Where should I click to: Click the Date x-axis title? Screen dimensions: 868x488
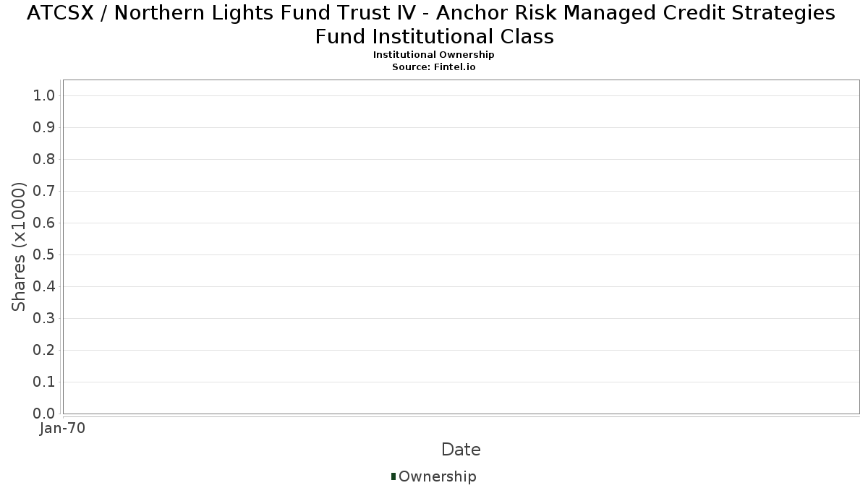pos(461,450)
